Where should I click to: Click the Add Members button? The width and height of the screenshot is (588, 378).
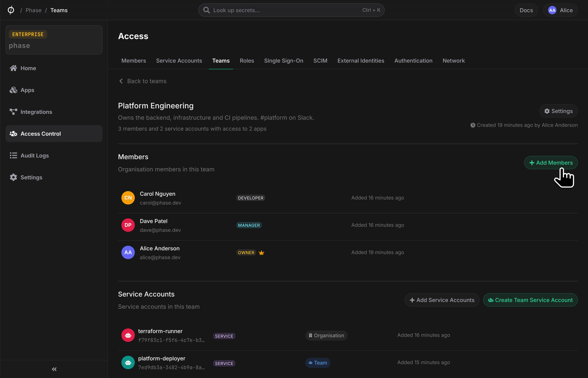[551, 163]
